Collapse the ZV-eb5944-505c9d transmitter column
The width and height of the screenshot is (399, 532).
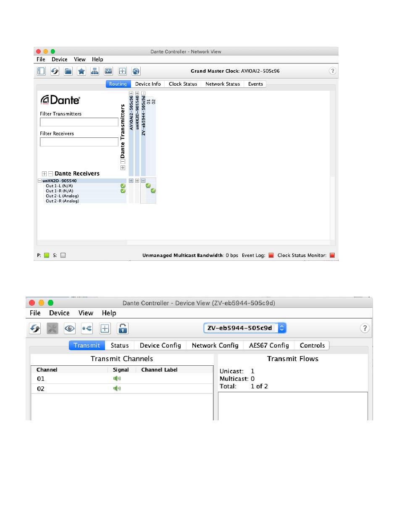pyautogui.click(x=143, y=93)
